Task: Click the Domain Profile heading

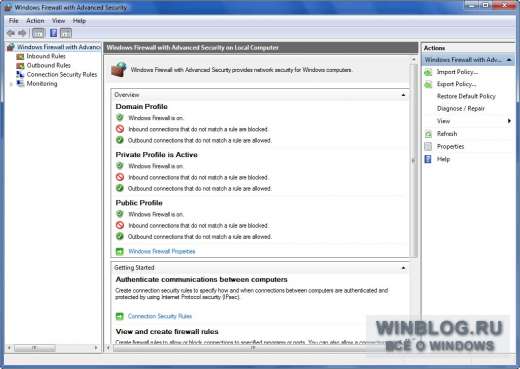Action: (141, 107)
